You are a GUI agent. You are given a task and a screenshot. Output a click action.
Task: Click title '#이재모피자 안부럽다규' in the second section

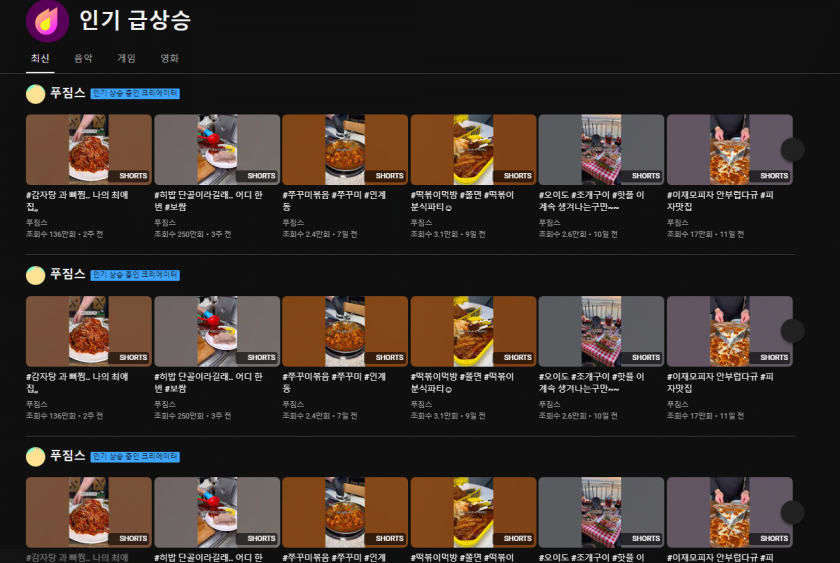tap(720, 382)
